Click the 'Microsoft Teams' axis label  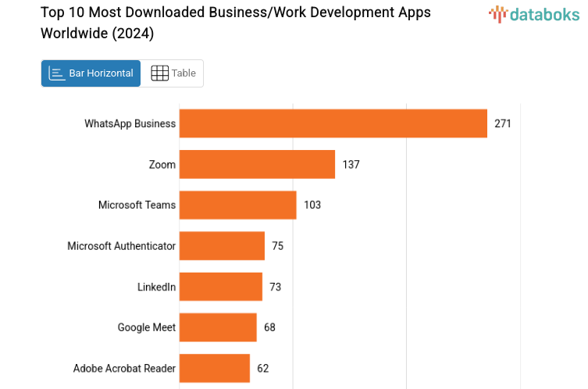[137, 205]
